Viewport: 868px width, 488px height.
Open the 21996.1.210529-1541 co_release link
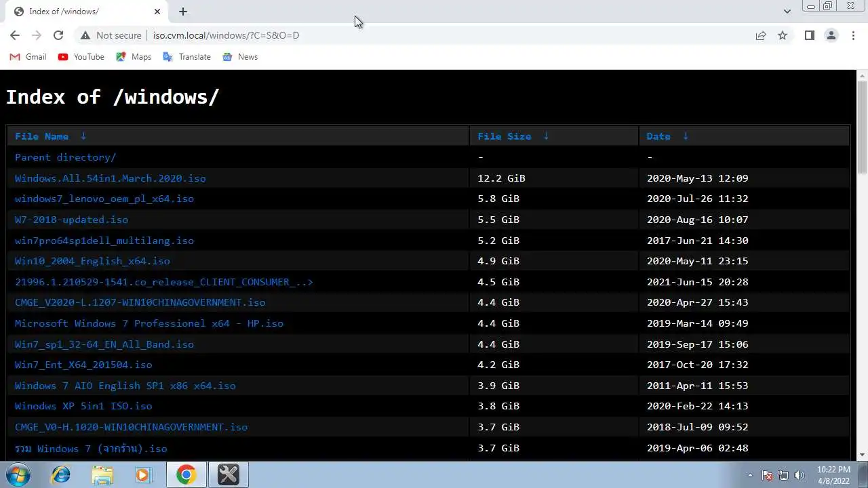(x=164, y=282)
